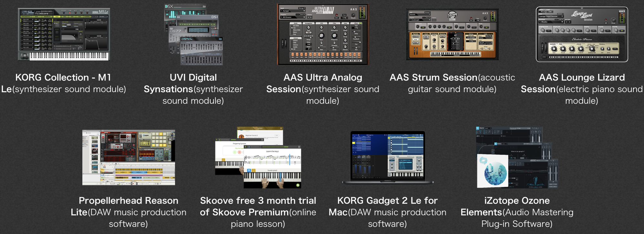The image size is (644, 234).
Task: Open the AAS Strum Session guitar module image
Action: (452, 35)
